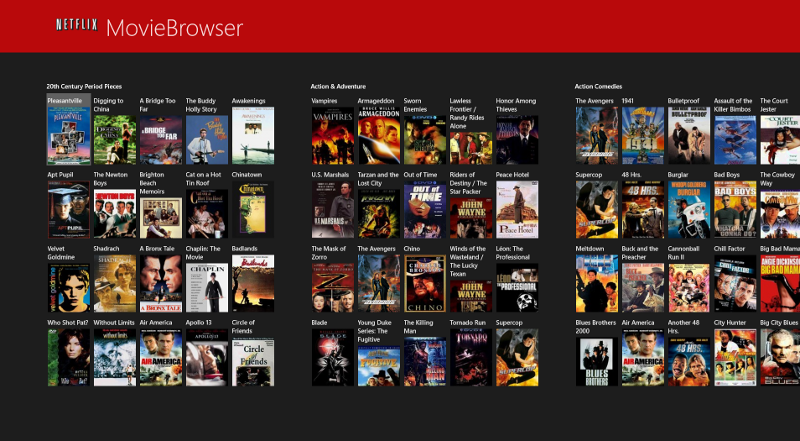Select the Vampires movie poster

pyautogui.click(x=333, y=135)
